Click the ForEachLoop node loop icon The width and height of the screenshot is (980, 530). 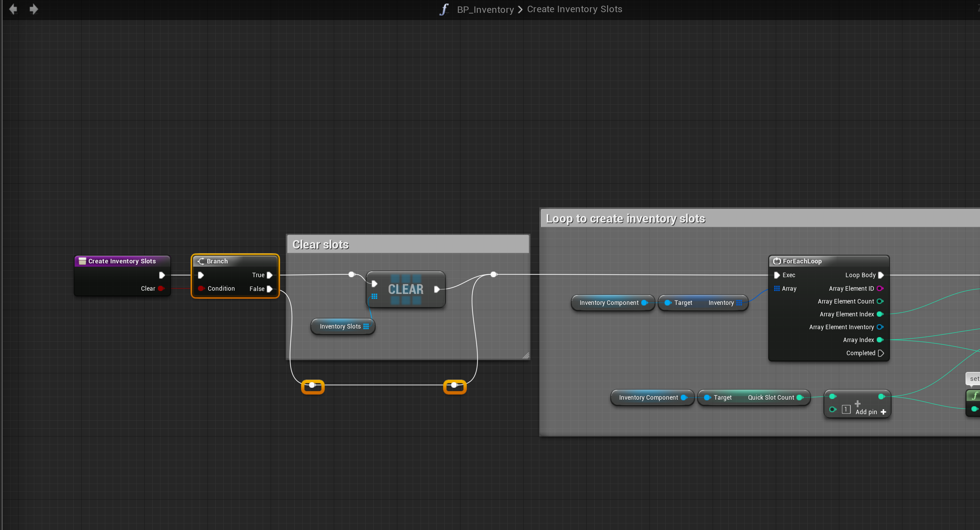coord(777,261)
